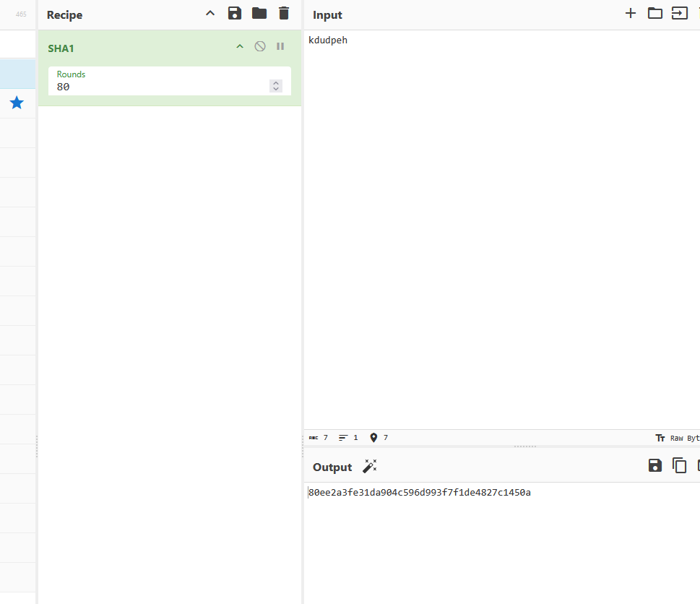The image size is (700, 604).
Task: Copy output to clipboard
Action: [680, 465]
